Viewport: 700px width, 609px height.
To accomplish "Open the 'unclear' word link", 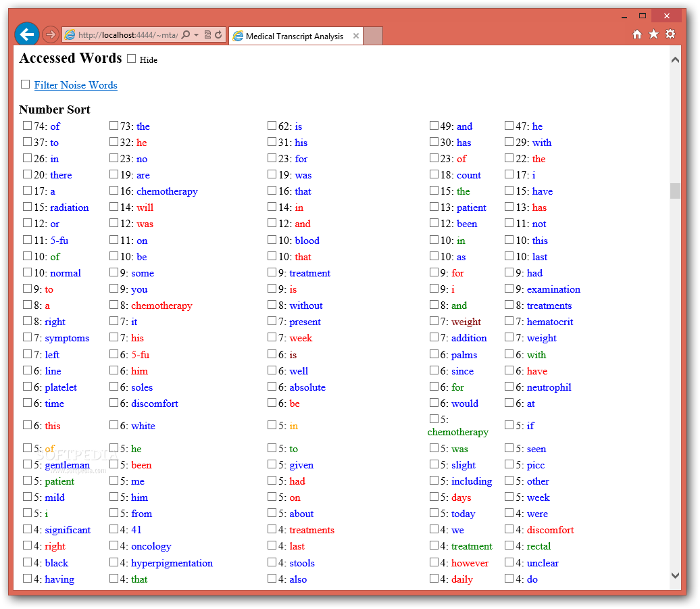I will 543,564.
